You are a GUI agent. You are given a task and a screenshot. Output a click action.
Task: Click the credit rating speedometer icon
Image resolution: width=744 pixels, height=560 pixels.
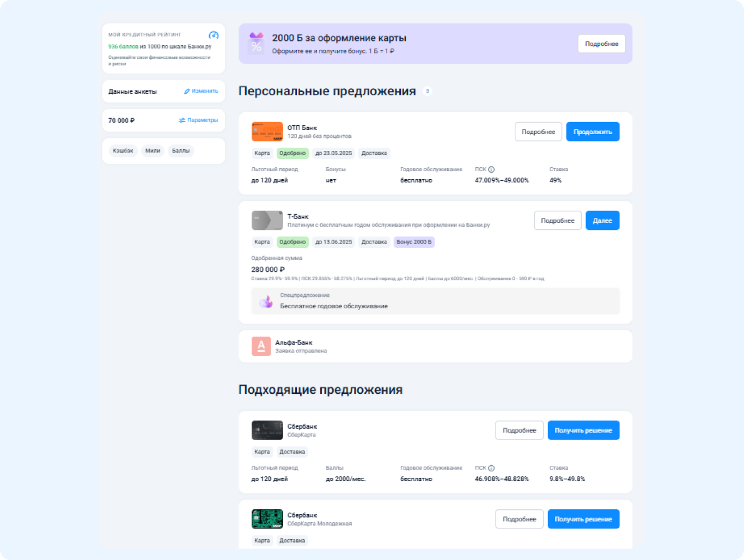coord(214,35)
